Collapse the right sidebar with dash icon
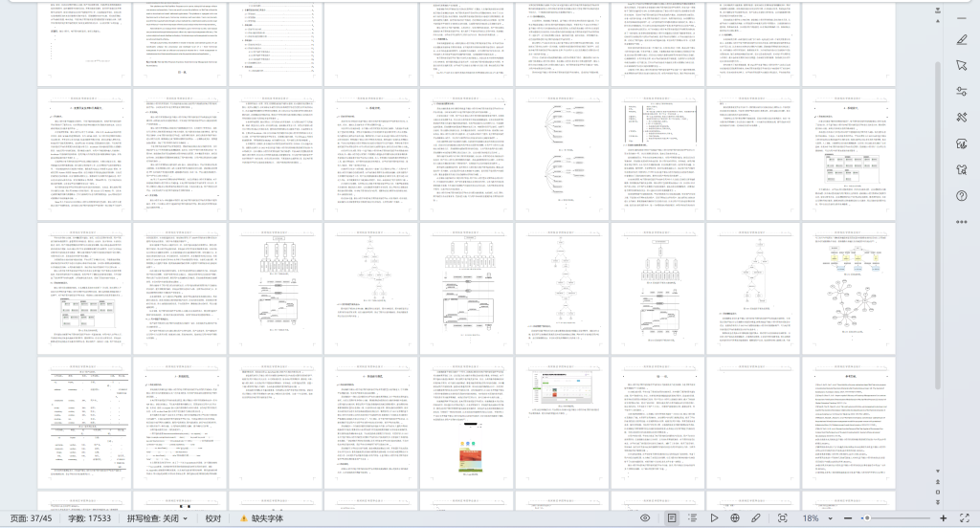 coord(961,18)
